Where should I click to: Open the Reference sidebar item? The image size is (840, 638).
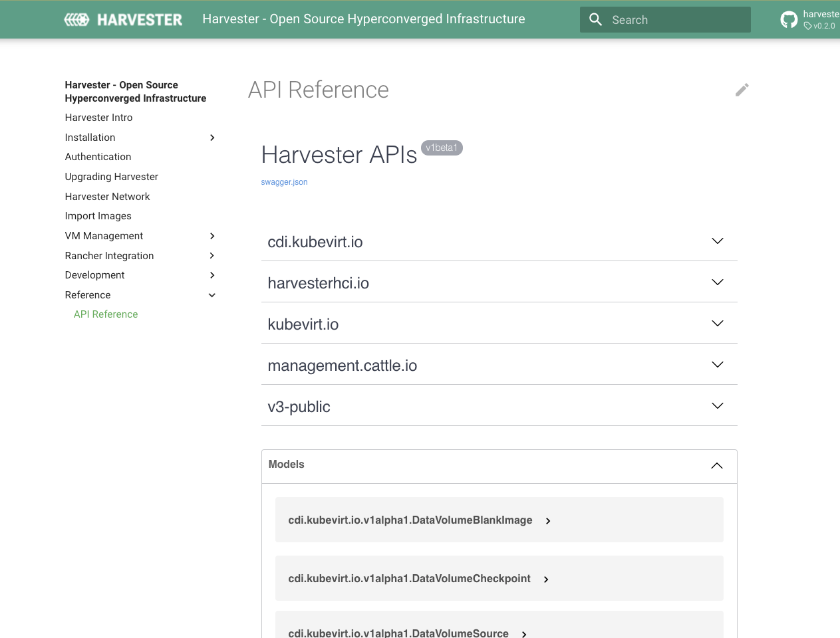pos(88,295)
